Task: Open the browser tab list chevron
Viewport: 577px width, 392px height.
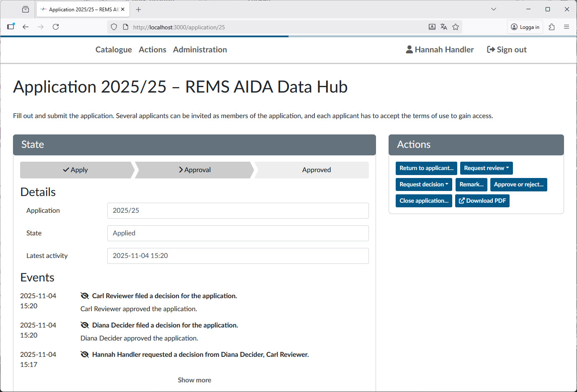Action: pyautogui.click(x=493, y=9)
